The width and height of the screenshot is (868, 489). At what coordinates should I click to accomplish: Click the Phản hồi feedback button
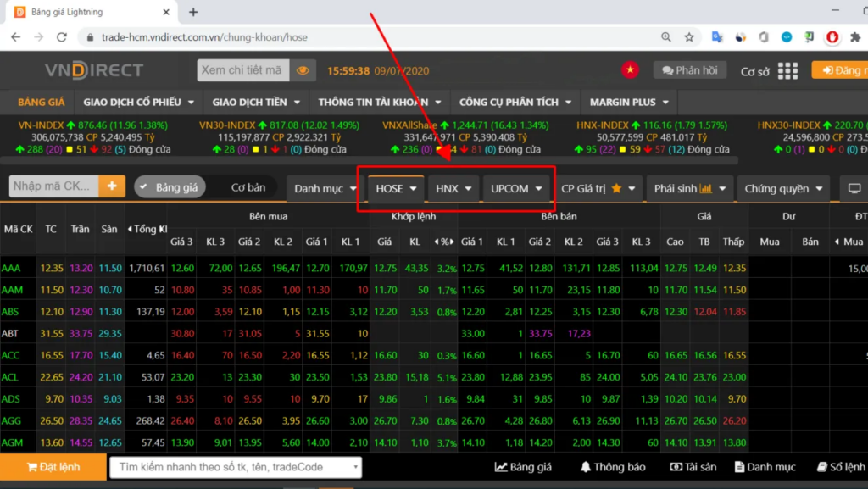[x=690, y=70]
